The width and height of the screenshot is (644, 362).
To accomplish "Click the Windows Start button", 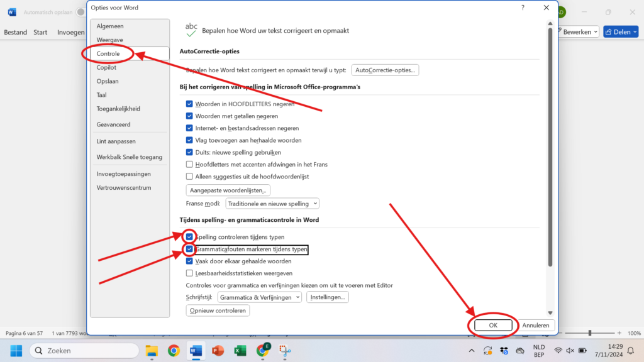I will pyautogui.click(x=16, y=350).
